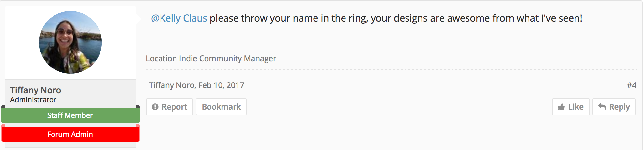Like Tiffany Noro's post
This screenshot has width=644, height=150.
pyautogui.click(x=571, y=107)
